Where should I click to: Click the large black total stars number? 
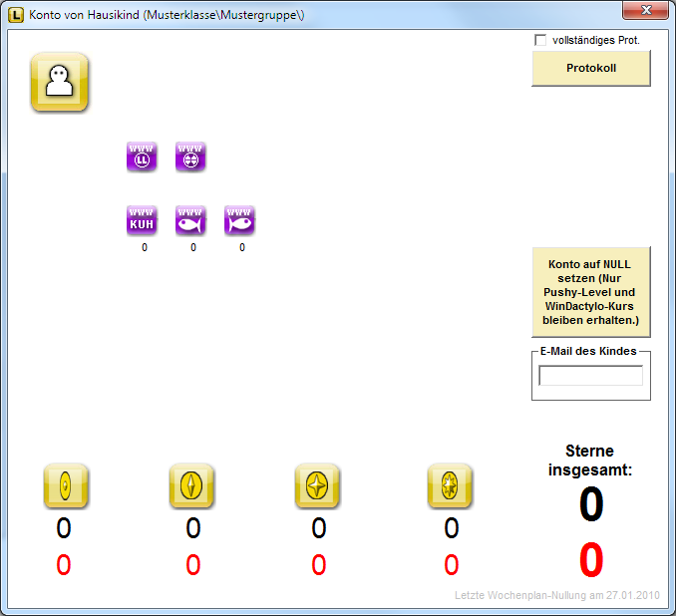click(x=591, y=505)
